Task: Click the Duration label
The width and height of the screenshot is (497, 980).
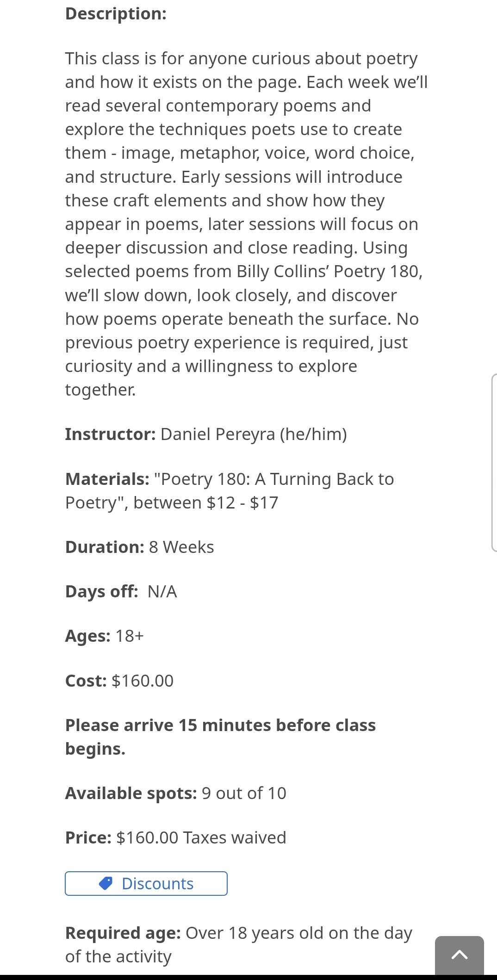Action: [x=105, y=547]
